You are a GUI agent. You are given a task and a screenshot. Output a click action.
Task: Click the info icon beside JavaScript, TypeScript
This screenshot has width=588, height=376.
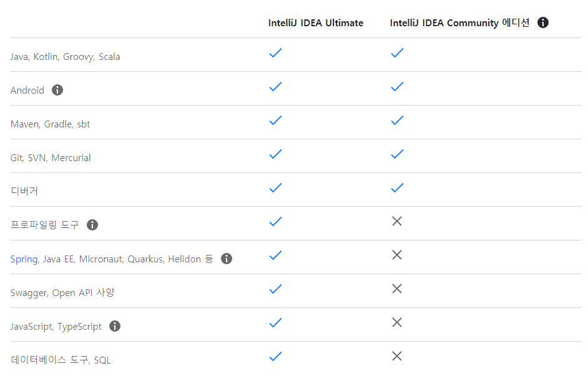click(115, 326)
